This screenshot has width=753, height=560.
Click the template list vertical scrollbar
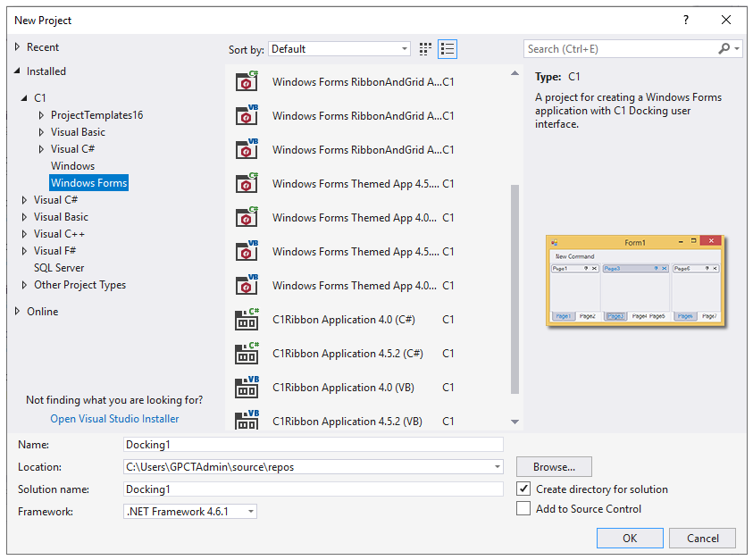[x=515, y=286]
